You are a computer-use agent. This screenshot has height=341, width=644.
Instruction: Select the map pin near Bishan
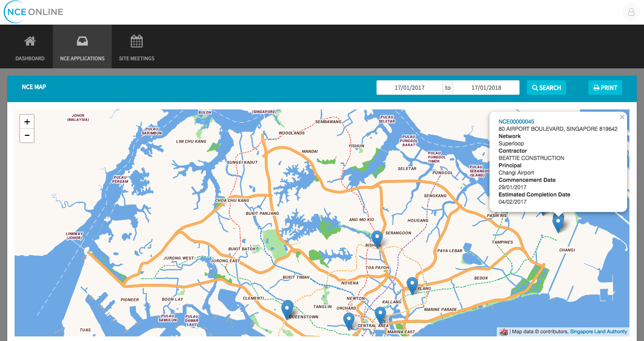377,238
